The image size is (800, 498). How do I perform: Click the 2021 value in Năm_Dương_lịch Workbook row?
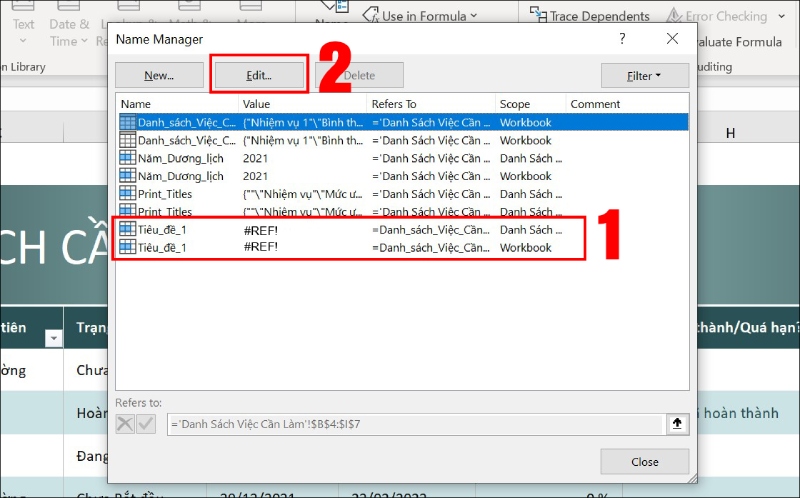coord(255,176)
